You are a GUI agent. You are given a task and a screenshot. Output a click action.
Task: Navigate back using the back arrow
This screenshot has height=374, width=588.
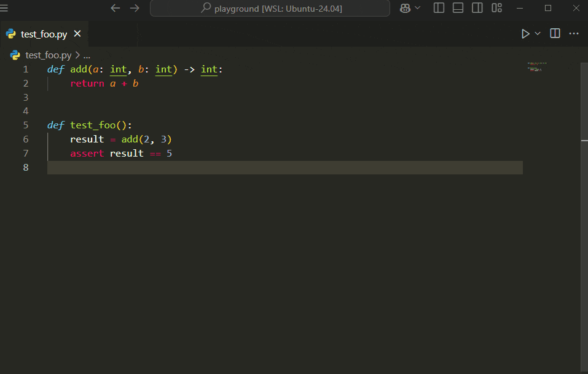pos(115,8)
